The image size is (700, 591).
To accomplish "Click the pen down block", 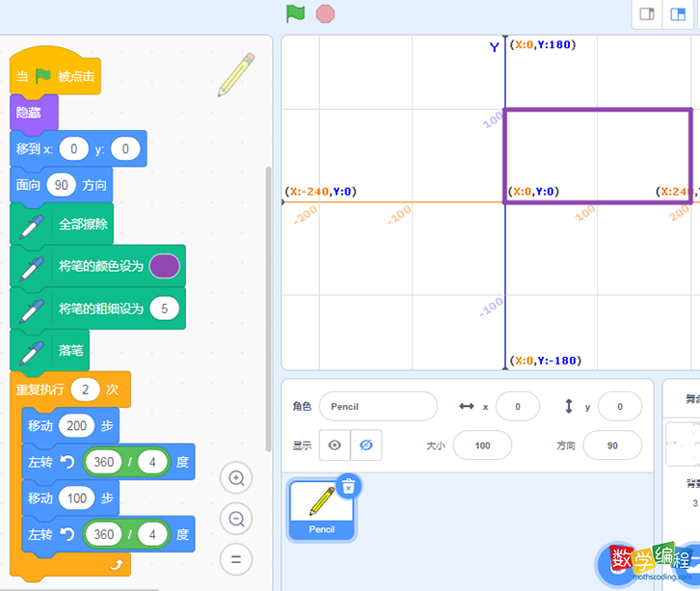I will tap(70, 351).
